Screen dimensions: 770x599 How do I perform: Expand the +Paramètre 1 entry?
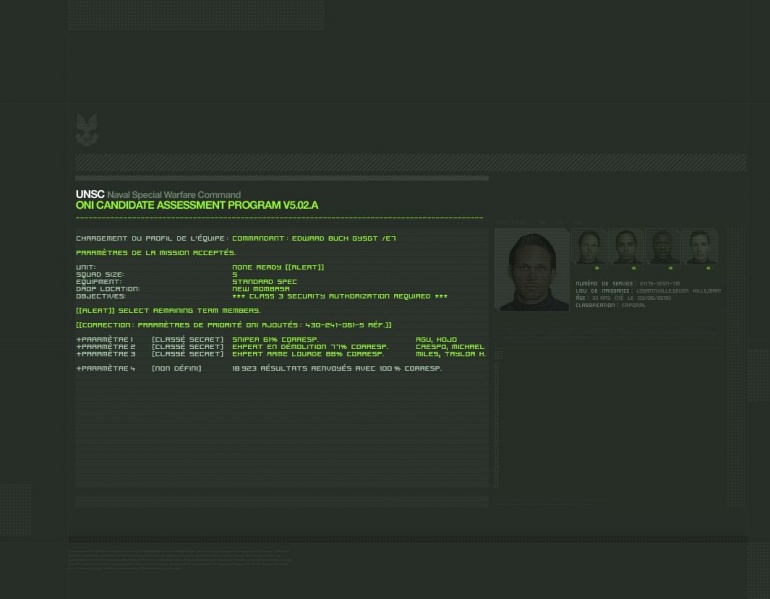tap(105, 340)
